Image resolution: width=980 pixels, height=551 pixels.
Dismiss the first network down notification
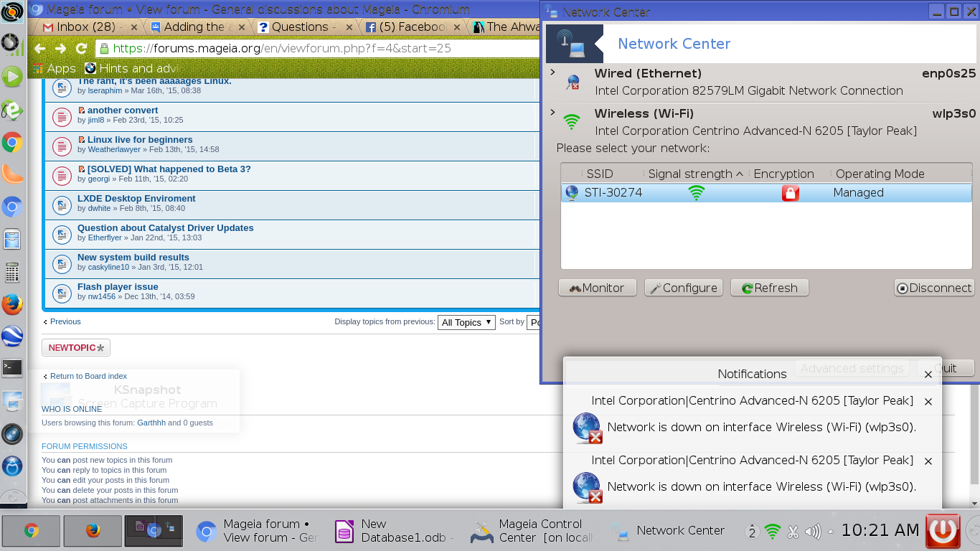point(928,401)
